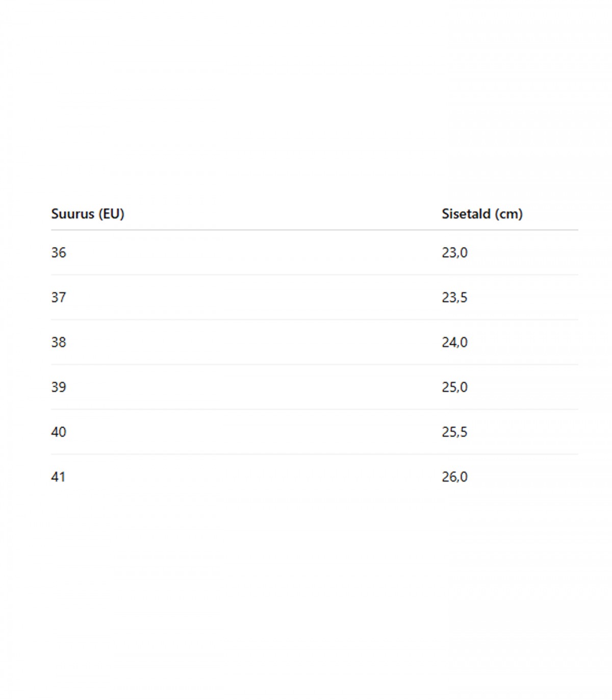Click the separator line between rows 39 and 40
Viewport: 612px width, 700px height.
[314, 409]
